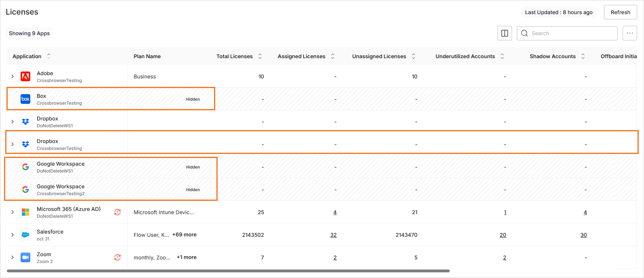
Task: Open Zoom assigned licenses count 2
Action: [x=335, y=257]
